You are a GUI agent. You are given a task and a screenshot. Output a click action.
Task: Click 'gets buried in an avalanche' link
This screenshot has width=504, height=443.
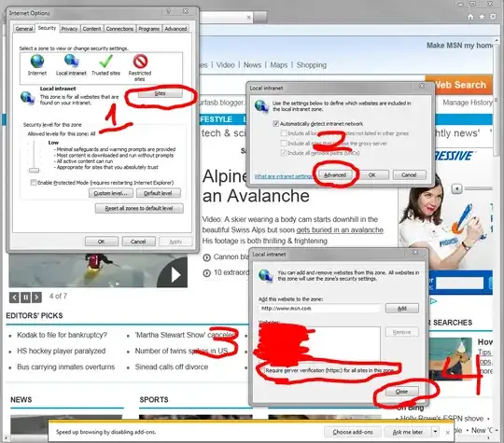point(340,230)
